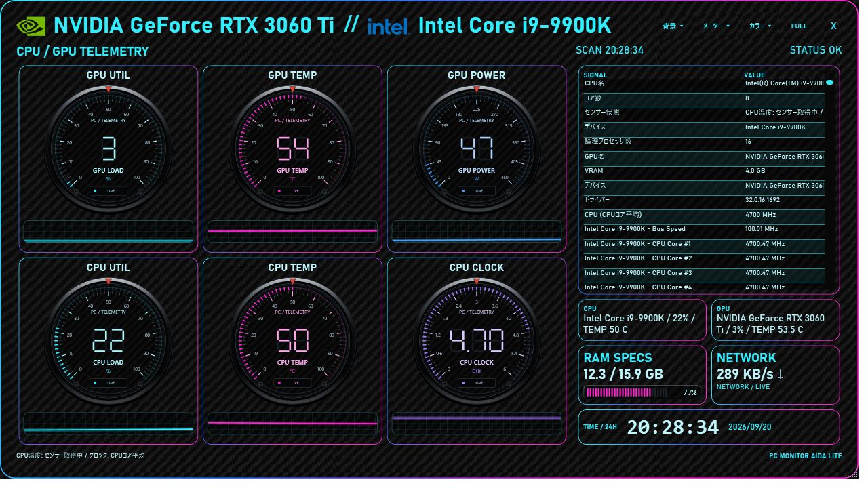Click the LIVE badge in the GPU POWER gauge
This screenshot has height=488, width=868.
pyautogui.click(x=477, y=191)
